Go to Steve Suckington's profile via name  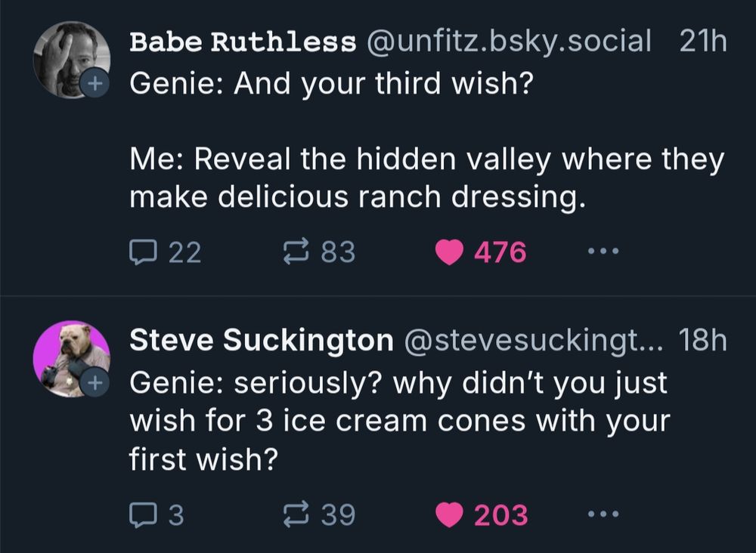[x=261, y=341]
